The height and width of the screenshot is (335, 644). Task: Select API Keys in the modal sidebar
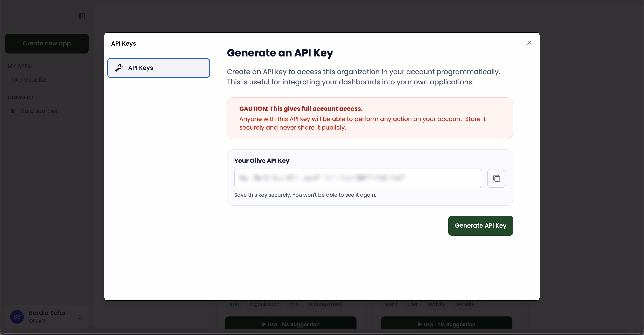[158, 68]
